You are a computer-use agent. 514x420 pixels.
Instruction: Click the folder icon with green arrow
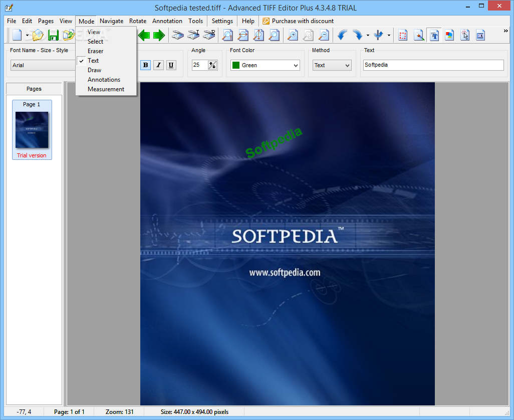69,35
